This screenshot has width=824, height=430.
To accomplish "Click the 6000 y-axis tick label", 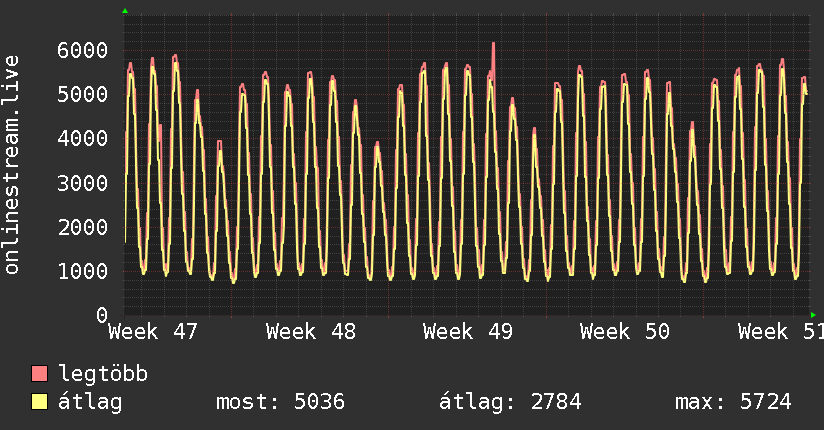I will tap(81, 50).
